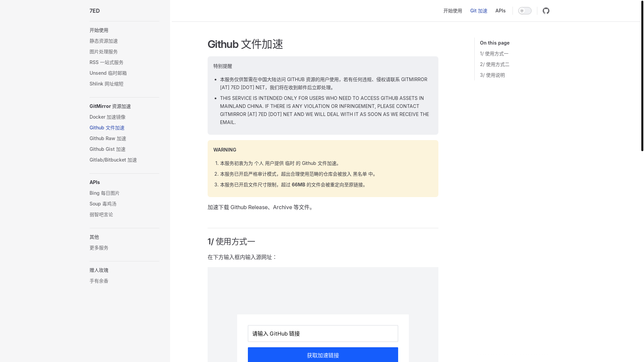This screenshot has height=362, width=644.
Task: Click the 66MB file size limit text
Action: (298, 185)
